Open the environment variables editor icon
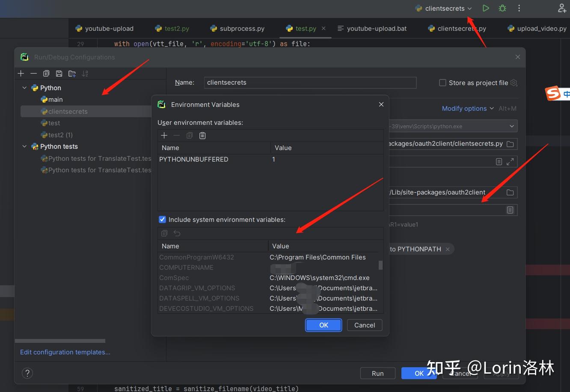570x392 pixels. coord(510,210)
